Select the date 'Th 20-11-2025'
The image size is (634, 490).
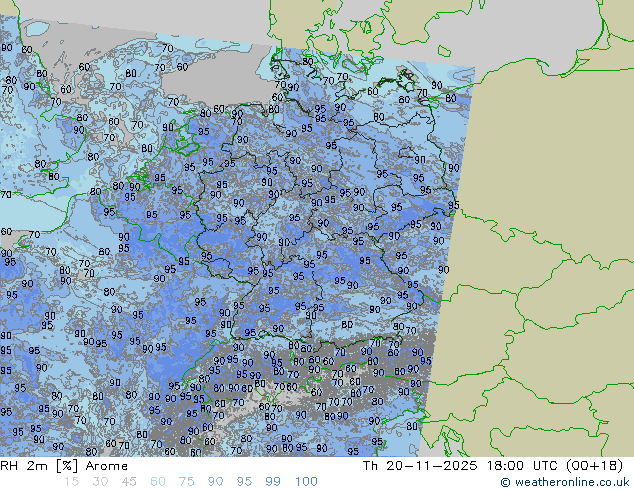[x=420, y=466]
